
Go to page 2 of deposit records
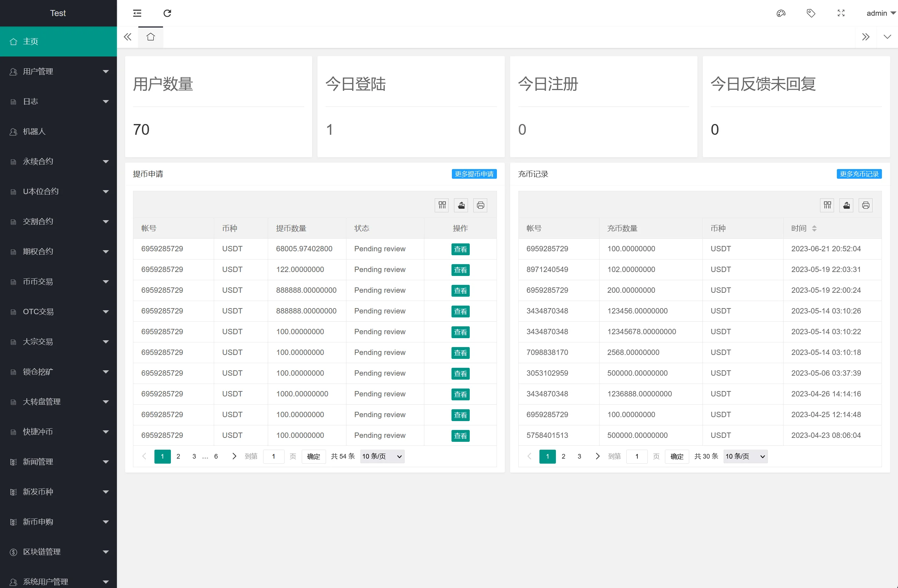pyautogui.click(x=563, y=456)
